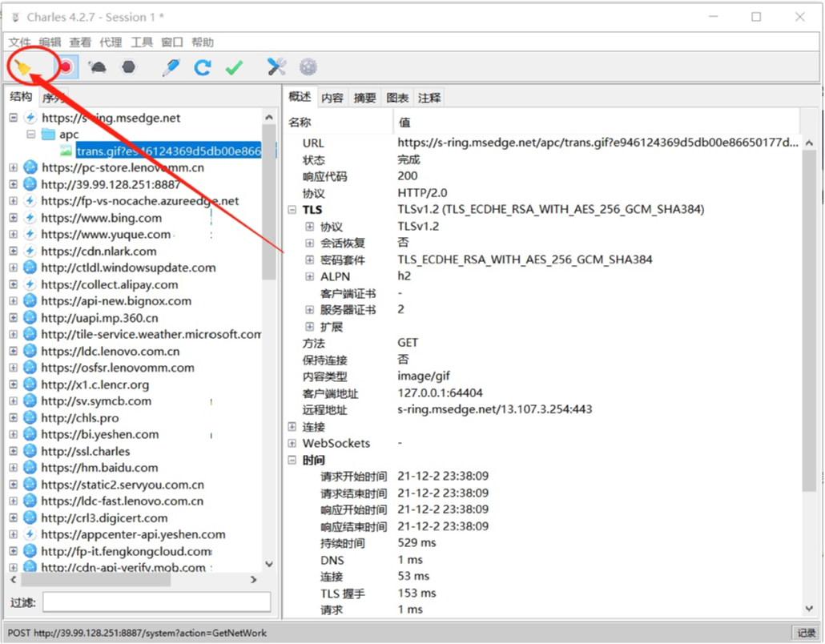This screenshot has height=644, width=825.
Task: Switch to the 图表 tab
Action: point(397,98)
